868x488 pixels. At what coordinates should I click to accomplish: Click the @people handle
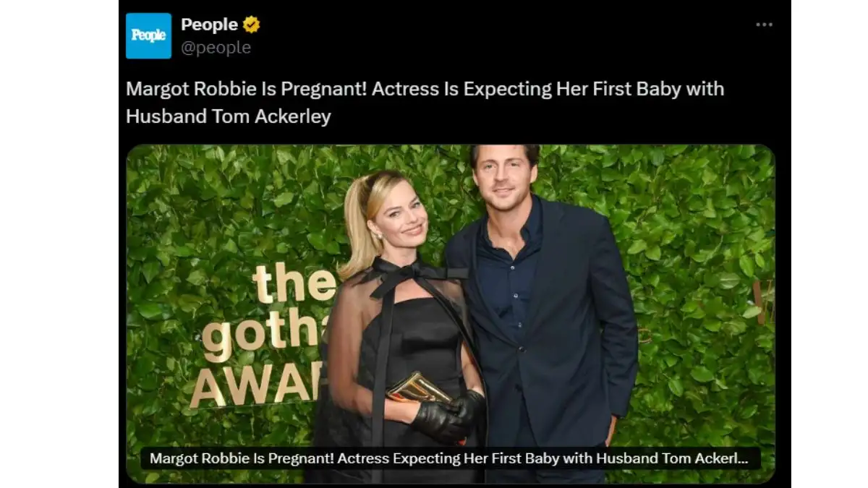[216, 48]
